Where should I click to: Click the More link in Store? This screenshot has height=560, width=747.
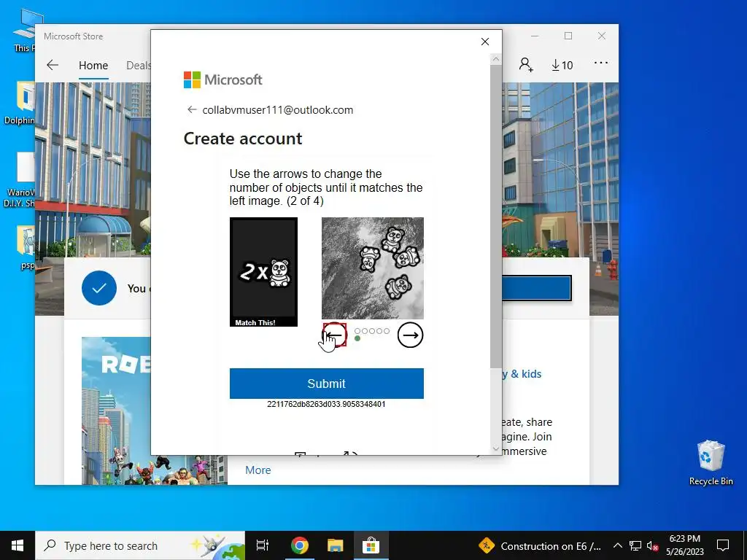point(258,470)
